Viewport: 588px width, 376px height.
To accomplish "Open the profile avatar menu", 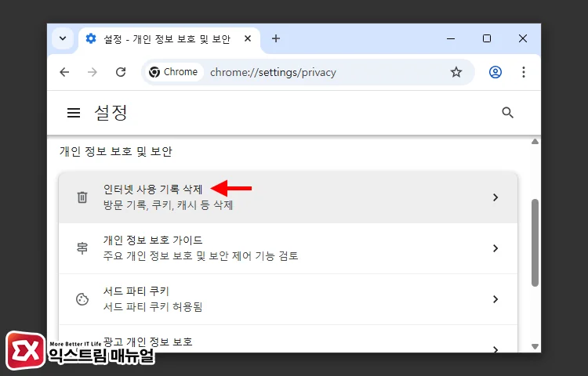I will tap(495, 72).
